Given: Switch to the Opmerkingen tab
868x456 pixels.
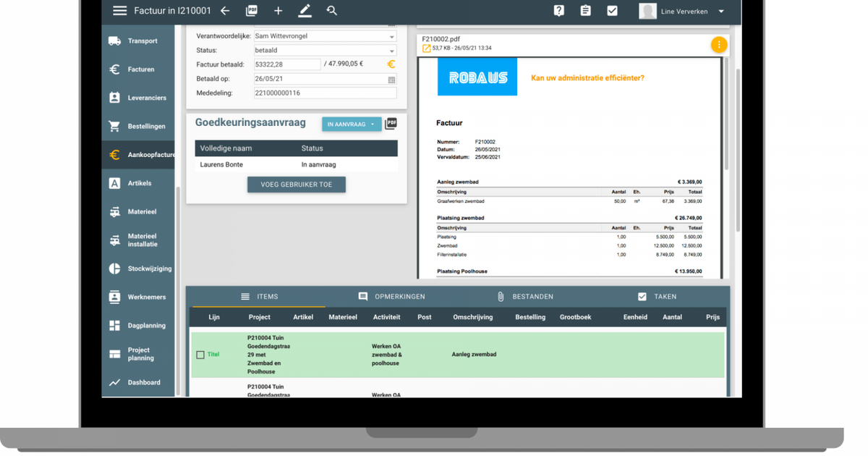Looking at the screenshot, I should point(395,296).
